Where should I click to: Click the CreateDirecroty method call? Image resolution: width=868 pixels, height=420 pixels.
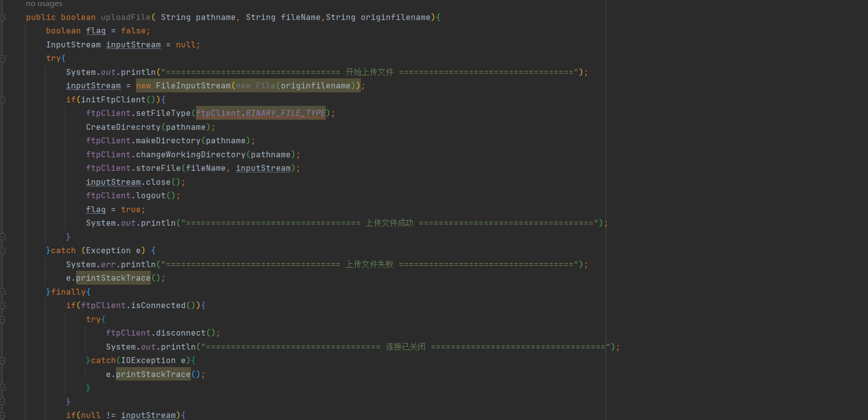[123, 127]
